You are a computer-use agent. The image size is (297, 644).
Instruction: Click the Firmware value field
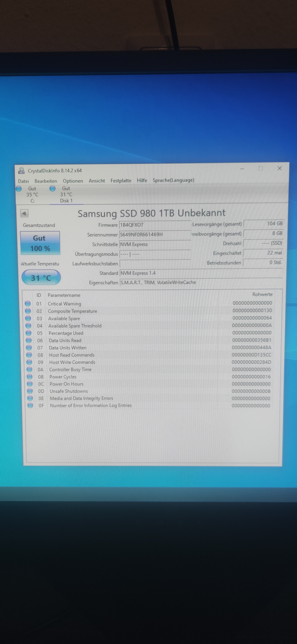coord(155,225)
